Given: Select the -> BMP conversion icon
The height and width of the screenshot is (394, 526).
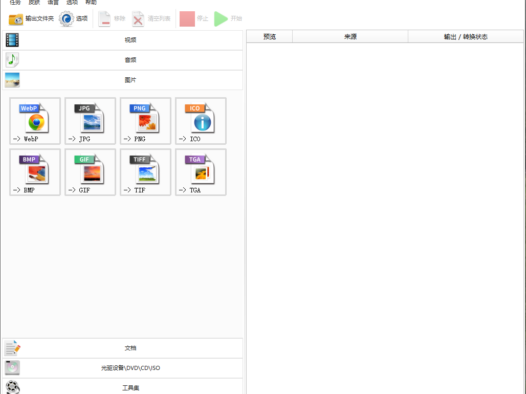Looking at the screenshot, I should click(x=35, y=172).
